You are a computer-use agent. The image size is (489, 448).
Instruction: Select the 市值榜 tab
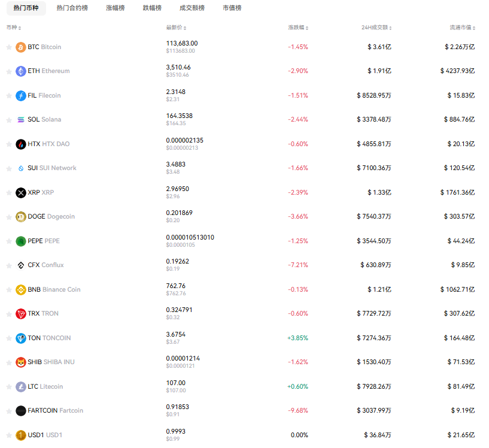[232, 8]
